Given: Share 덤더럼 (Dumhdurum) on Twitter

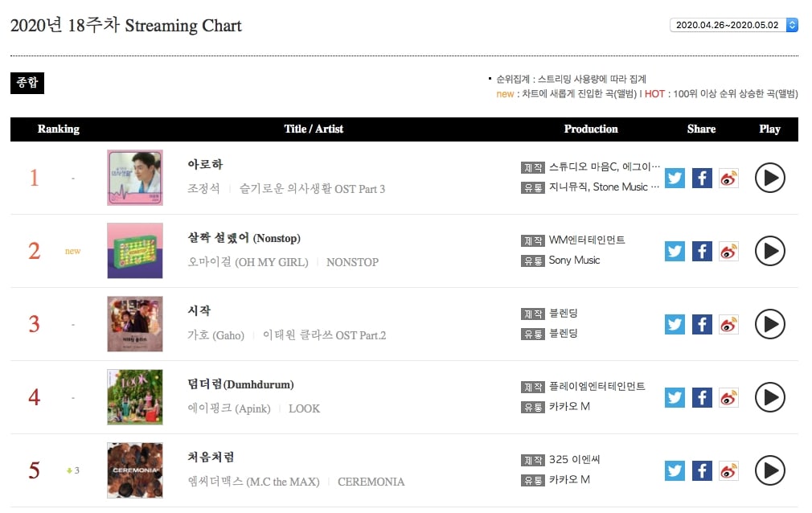Looking at the screenshot, I should point(675,397).
